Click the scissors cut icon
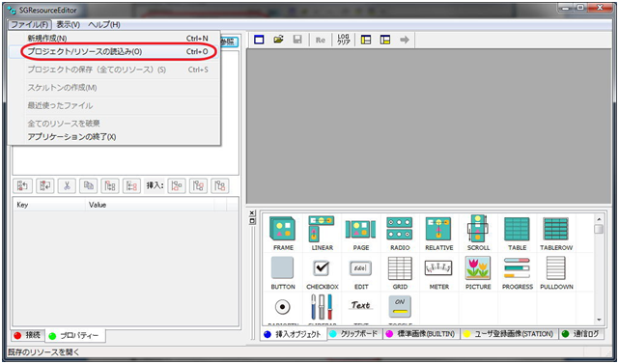This screenshot has height=364, width=619. 67,185
